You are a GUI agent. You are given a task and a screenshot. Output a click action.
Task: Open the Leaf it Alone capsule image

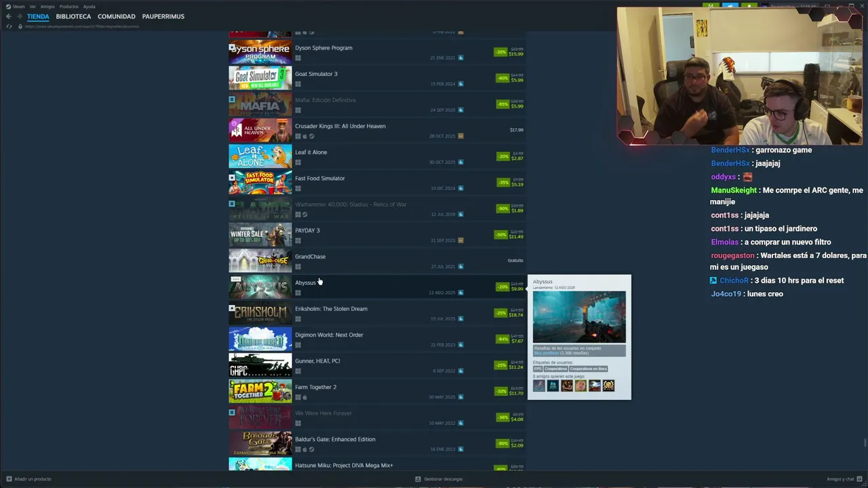[x=260, y=157]
